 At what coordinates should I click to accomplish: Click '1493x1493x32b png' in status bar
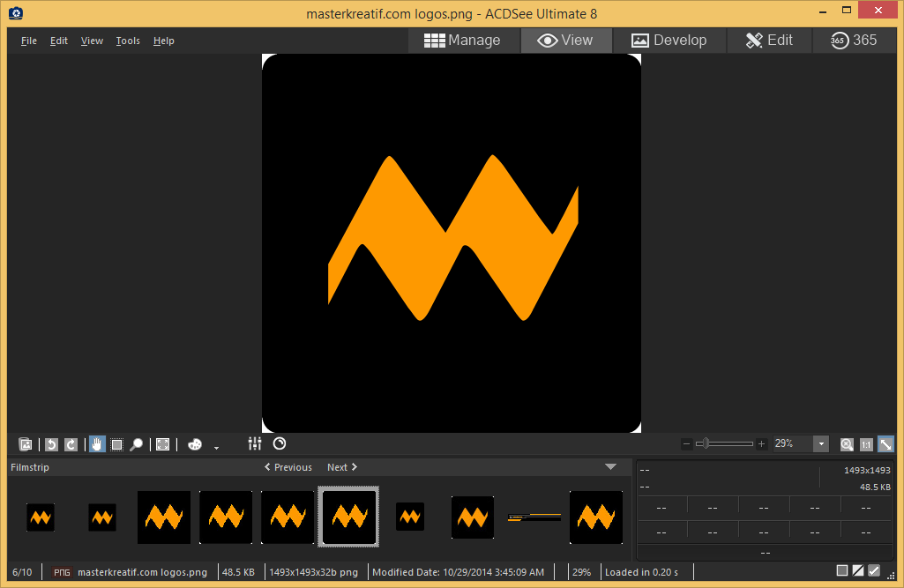[314, 572]
